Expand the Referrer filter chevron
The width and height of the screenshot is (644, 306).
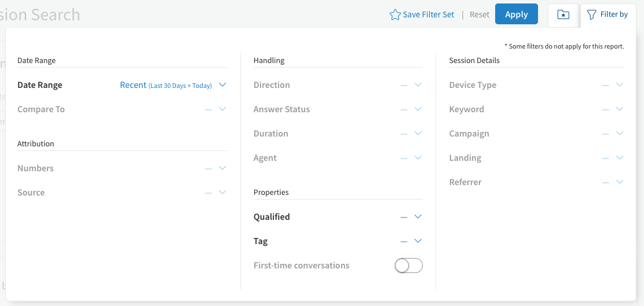(x=620, y=182)
